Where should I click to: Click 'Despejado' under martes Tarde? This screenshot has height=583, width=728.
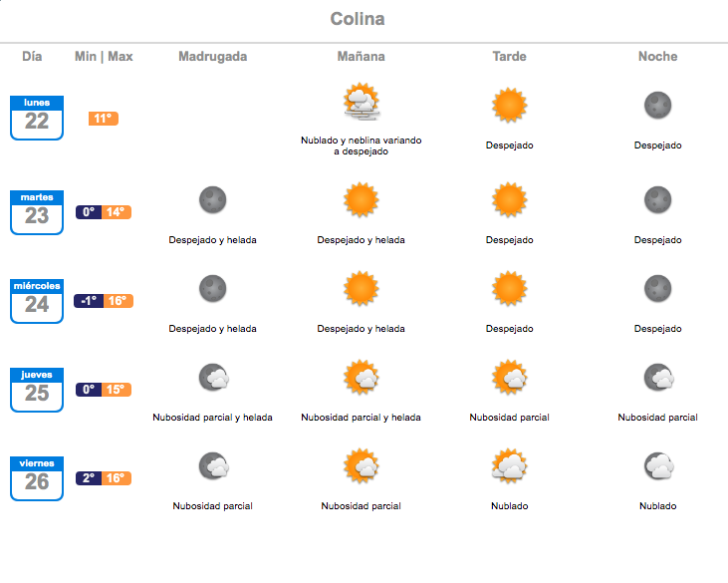509,240
